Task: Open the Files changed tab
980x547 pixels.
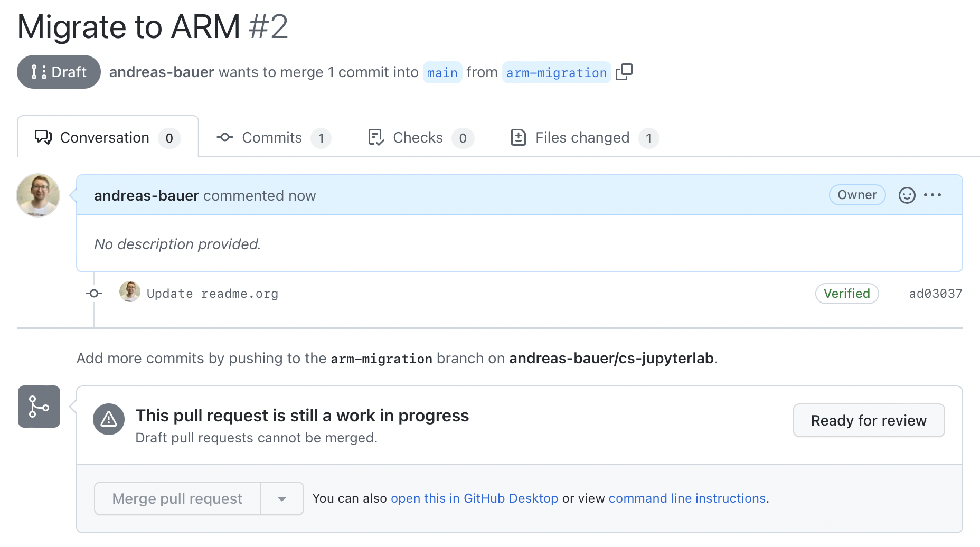Action: tap(585, 138)
